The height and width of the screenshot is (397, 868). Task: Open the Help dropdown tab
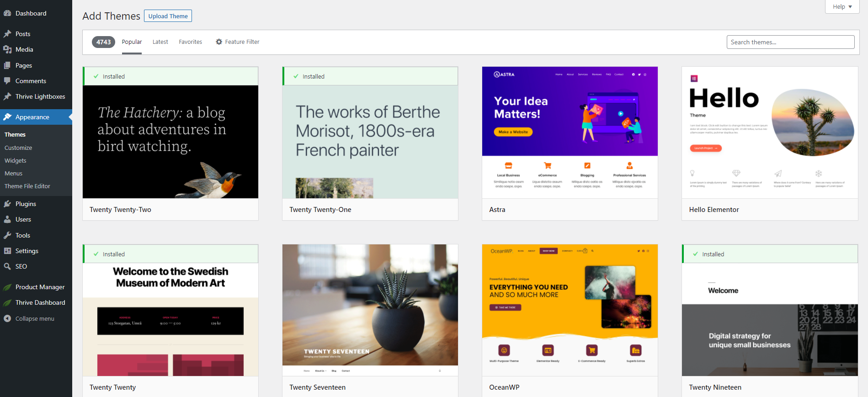point(842,6)
